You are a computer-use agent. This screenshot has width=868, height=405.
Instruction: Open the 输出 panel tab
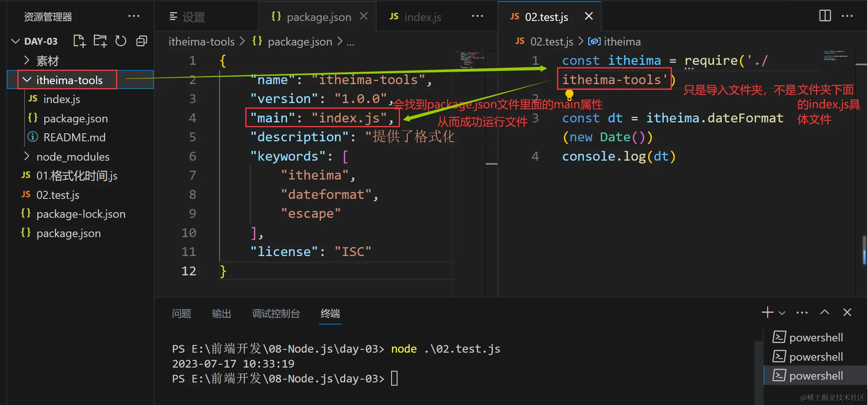(222, 314)
